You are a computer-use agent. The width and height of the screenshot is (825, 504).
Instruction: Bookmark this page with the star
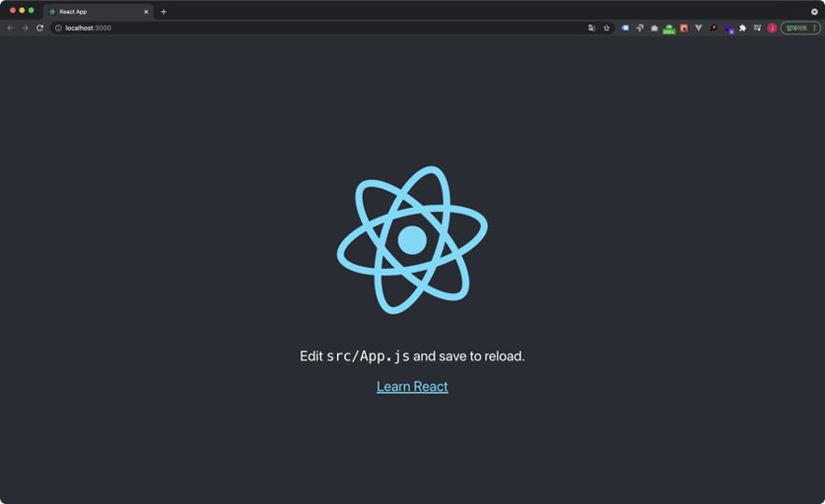tap(607, 28)
